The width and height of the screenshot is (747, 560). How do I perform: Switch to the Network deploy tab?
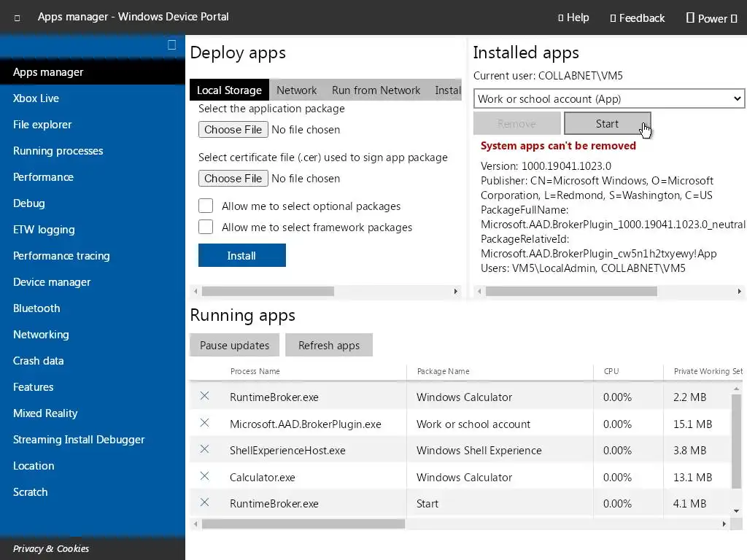pyautogui.click(x=296, y=90)
